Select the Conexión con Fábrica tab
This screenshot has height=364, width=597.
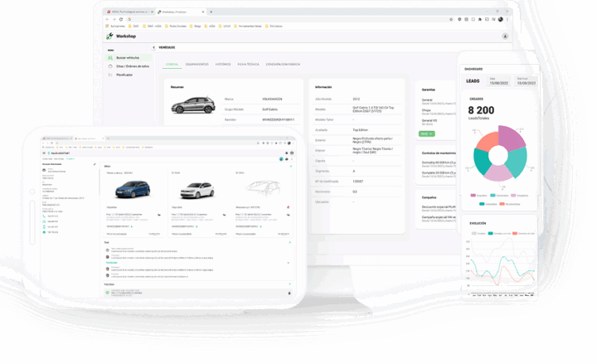click(283, 65)
